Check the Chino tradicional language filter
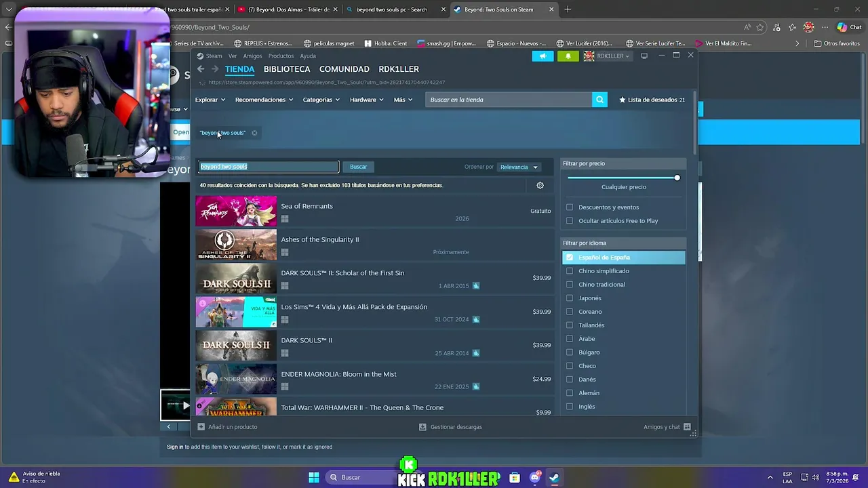The width and height of the screenshot is (868, 488). click(570, 285)
